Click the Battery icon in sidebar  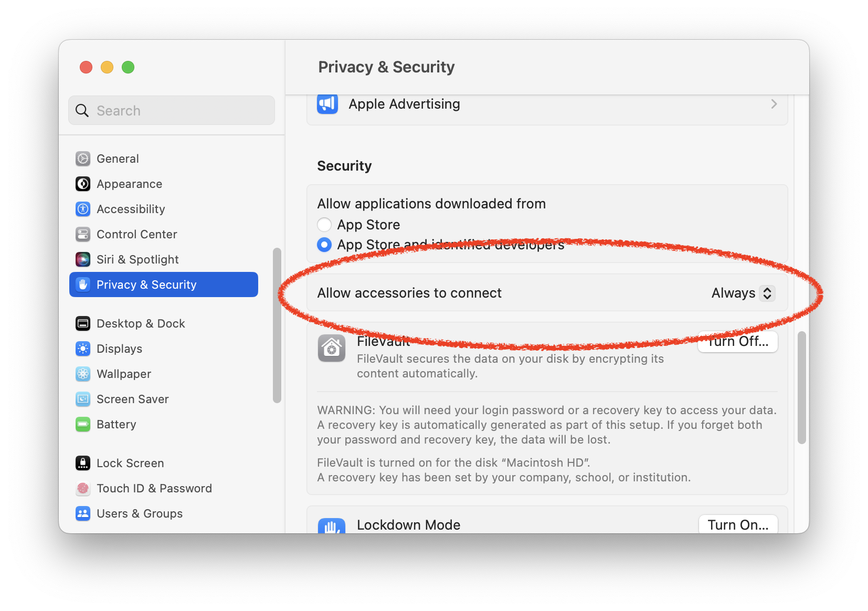83,424
